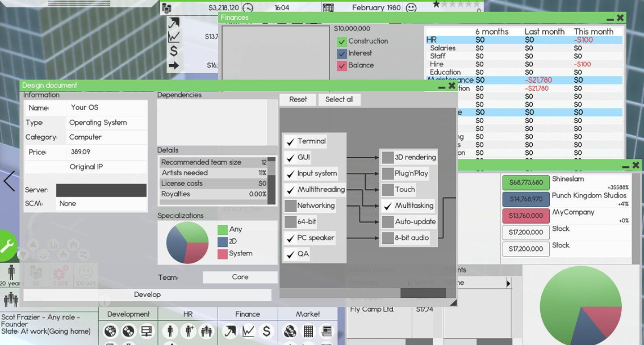Click the second disc icon under Development
The height and width of the screenshot is (345, 644).
[x=128, y=331]
